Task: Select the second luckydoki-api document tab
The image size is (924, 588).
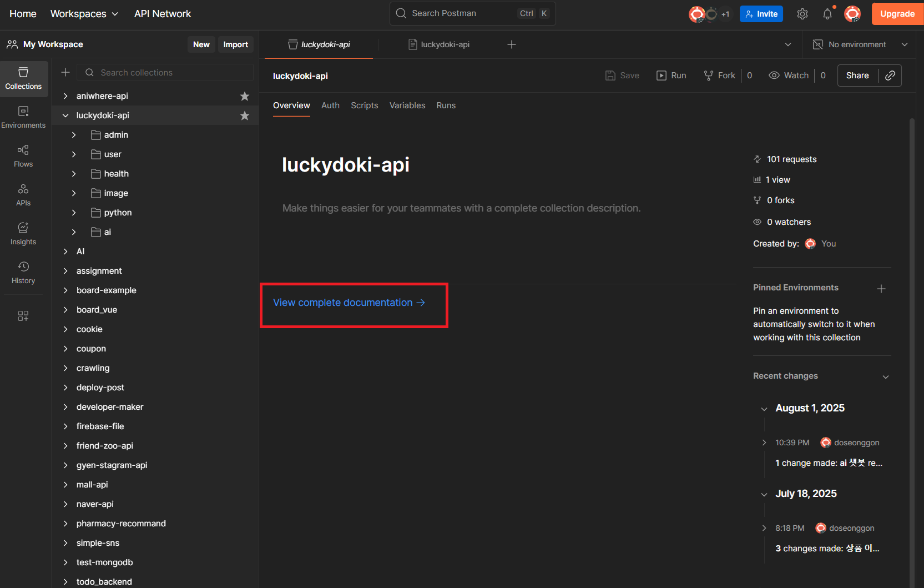Action: [x=439, y=44]
